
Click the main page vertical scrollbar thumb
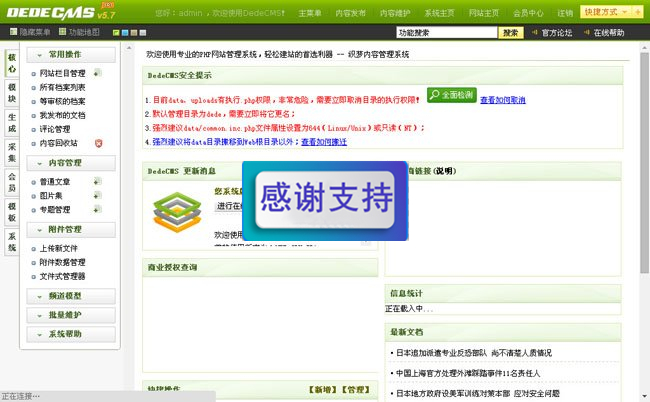coord(644,162)
